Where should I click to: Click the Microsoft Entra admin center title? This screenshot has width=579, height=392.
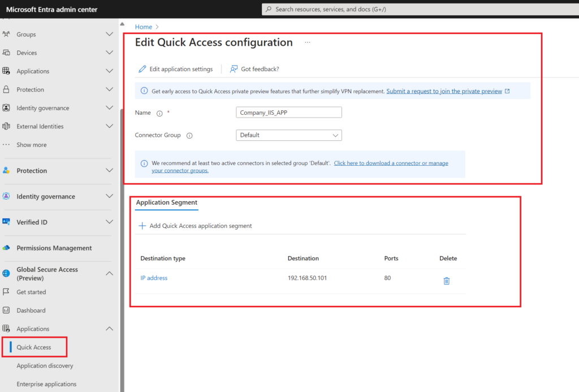point(51,9)
